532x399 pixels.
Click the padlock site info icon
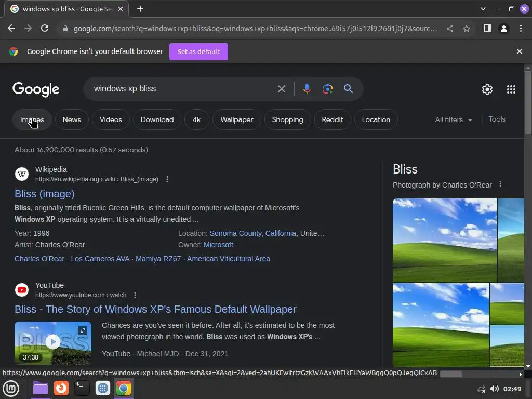click(65, 29)
